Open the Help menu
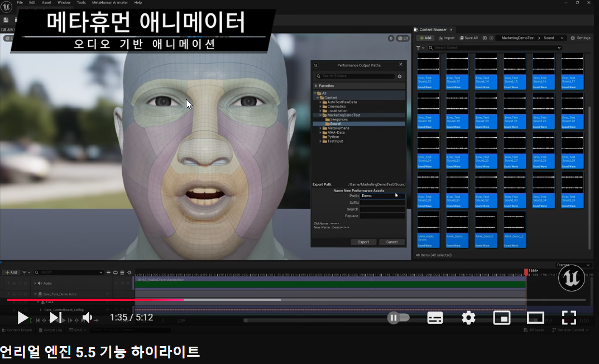 (x=138, y=3)
